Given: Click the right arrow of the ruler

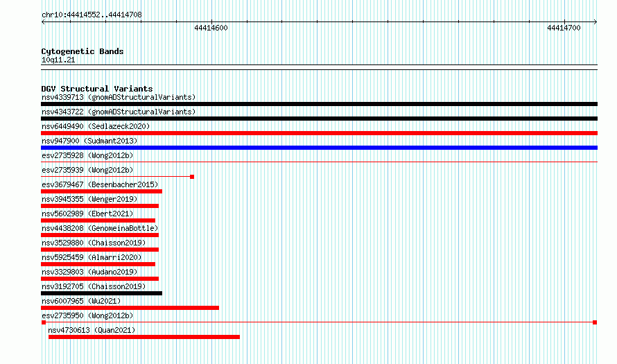Looking at the screenshot, I should click(x=595, y=22).
